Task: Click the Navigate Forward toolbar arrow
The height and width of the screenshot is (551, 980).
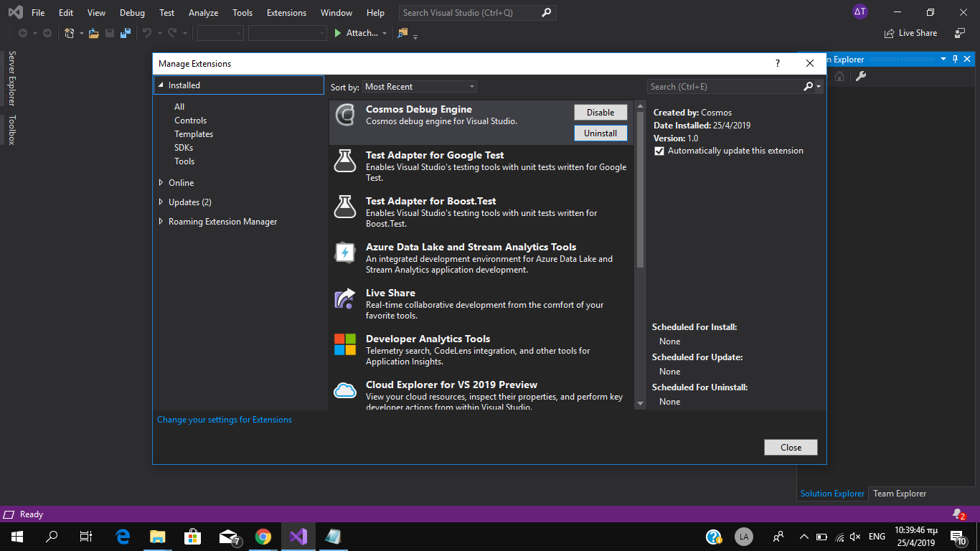Action: tap(47, 33)
